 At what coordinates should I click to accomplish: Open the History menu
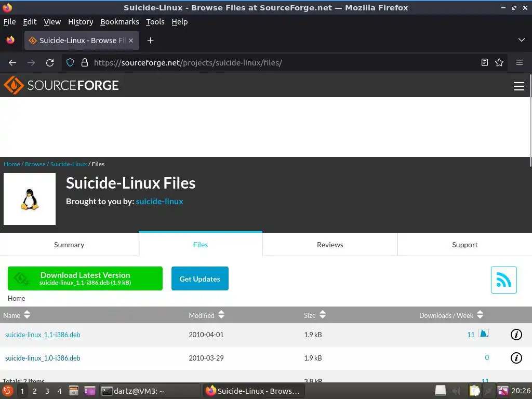(81, 22)
